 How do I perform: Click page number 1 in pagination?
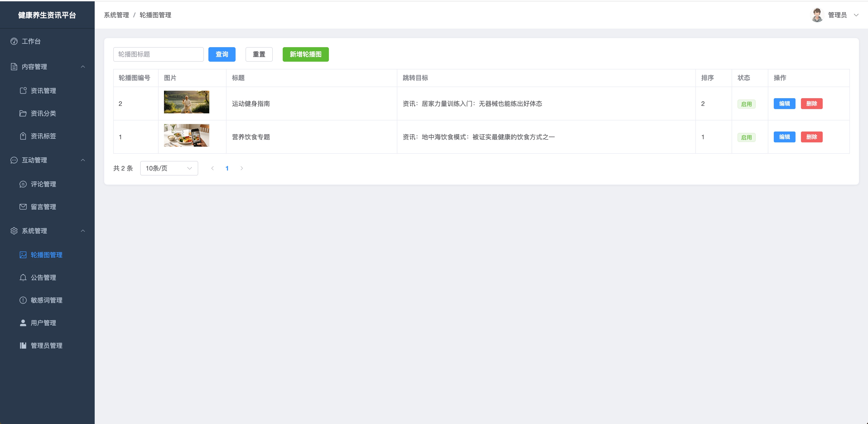click(x=227, y=168)
